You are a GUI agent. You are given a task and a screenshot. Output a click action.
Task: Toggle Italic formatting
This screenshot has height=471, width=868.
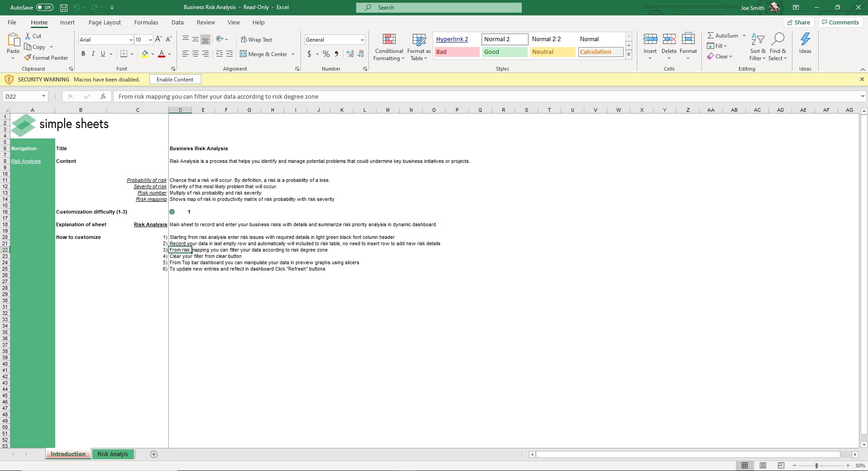pos(93,54)
